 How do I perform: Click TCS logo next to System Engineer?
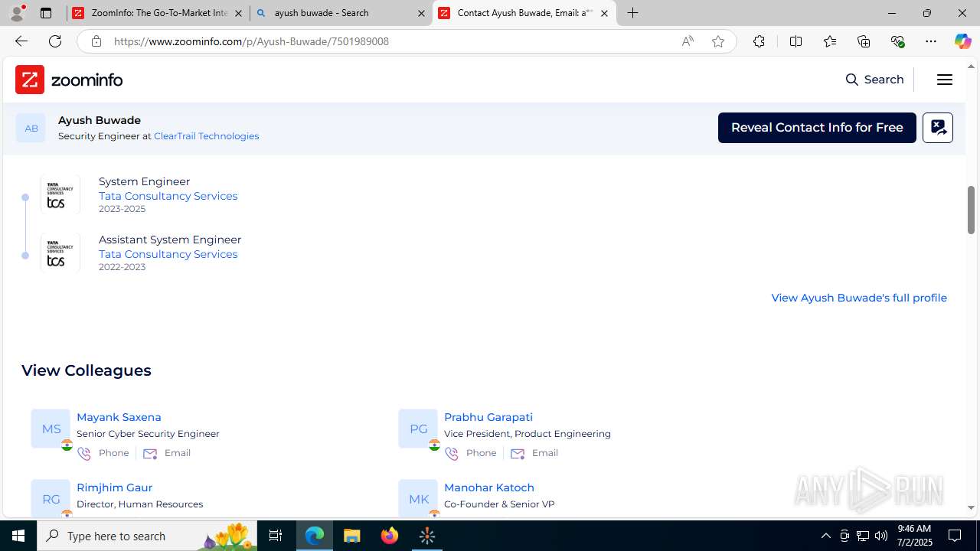tap(60, 195)
